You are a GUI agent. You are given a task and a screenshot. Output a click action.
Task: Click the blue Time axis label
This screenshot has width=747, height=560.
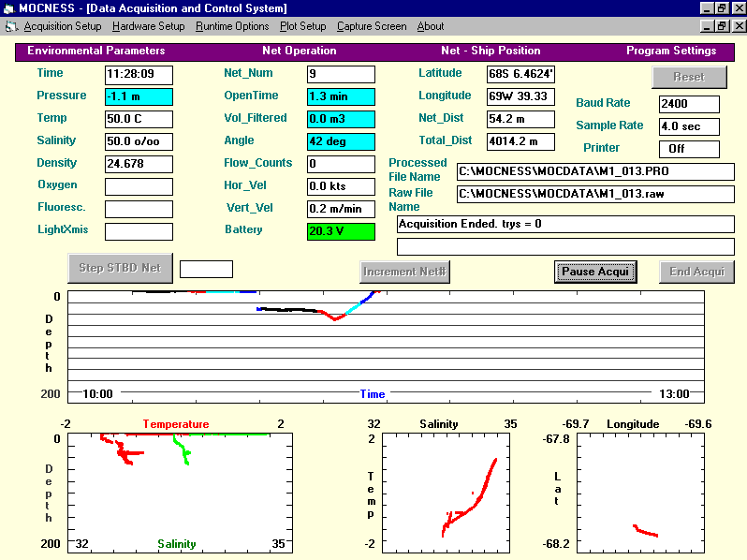[x=372, y=394]
